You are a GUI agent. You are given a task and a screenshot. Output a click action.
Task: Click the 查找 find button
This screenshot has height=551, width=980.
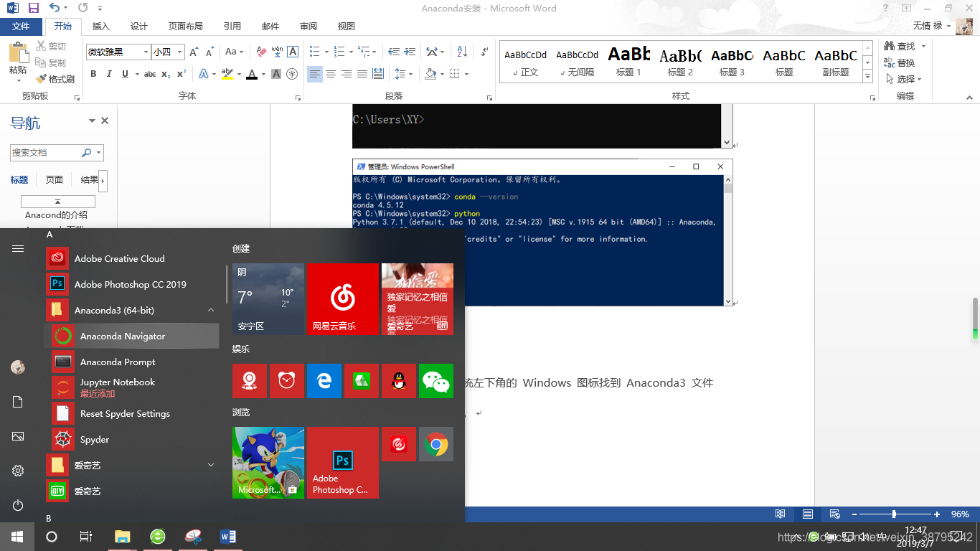click(900, 46)
